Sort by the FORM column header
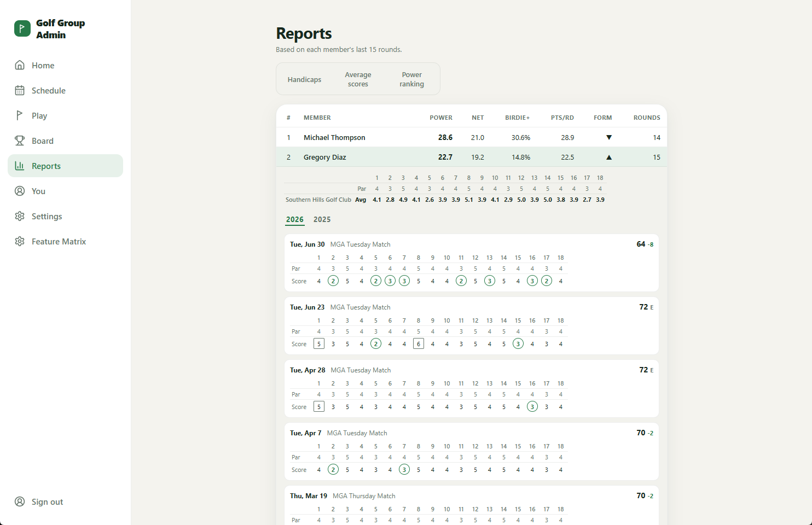The image size is (812, 525). coord(602,118)
